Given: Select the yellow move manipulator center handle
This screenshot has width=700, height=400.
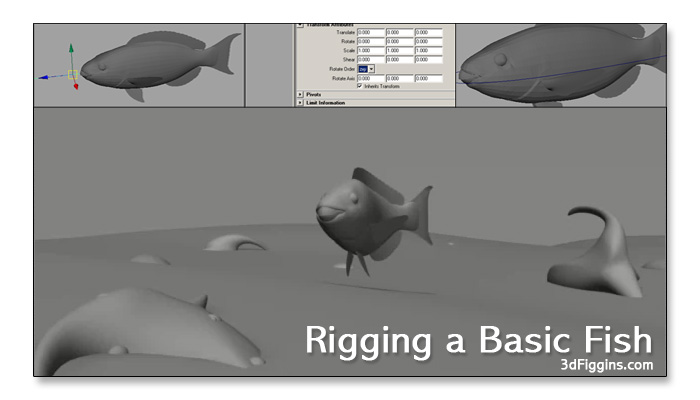Looking at the screenshot, I should click(x=73, y=75).
